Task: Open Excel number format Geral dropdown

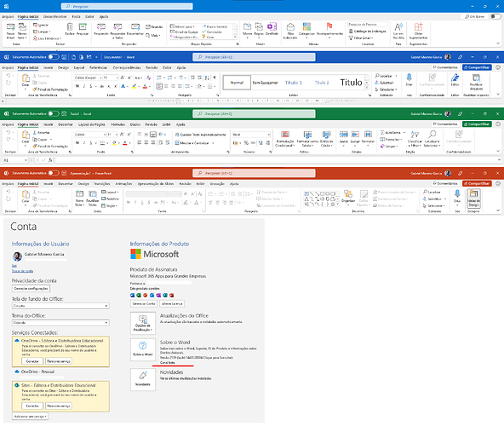Action: click(268, 135)
